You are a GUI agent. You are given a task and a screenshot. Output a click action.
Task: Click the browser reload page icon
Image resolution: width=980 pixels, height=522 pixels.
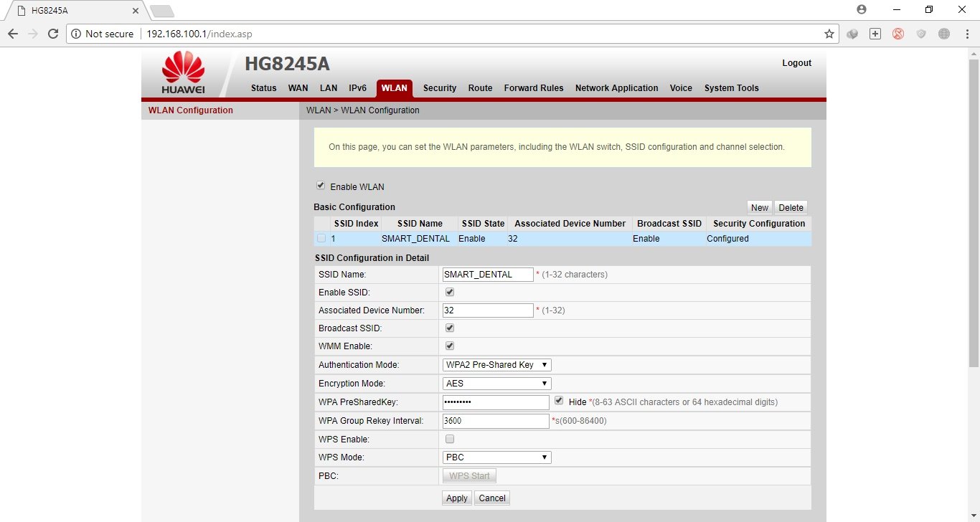pyautogui.click(x=52, y=34)
